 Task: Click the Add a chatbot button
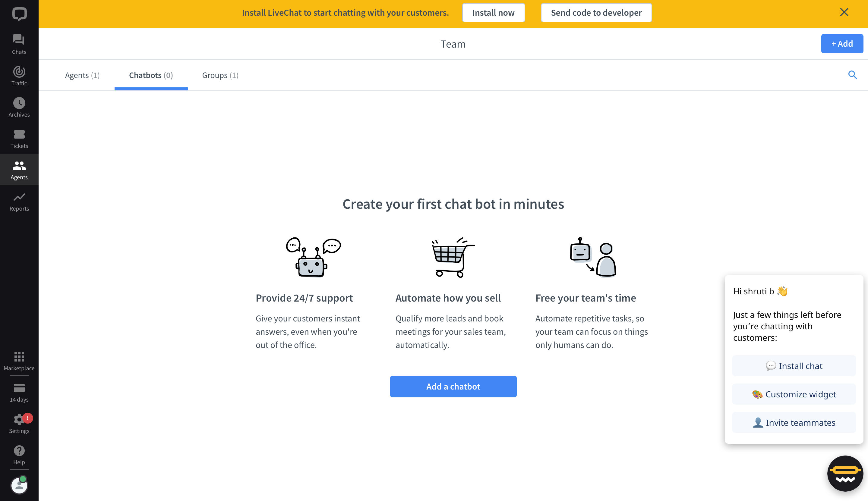[x=453, y=387]
